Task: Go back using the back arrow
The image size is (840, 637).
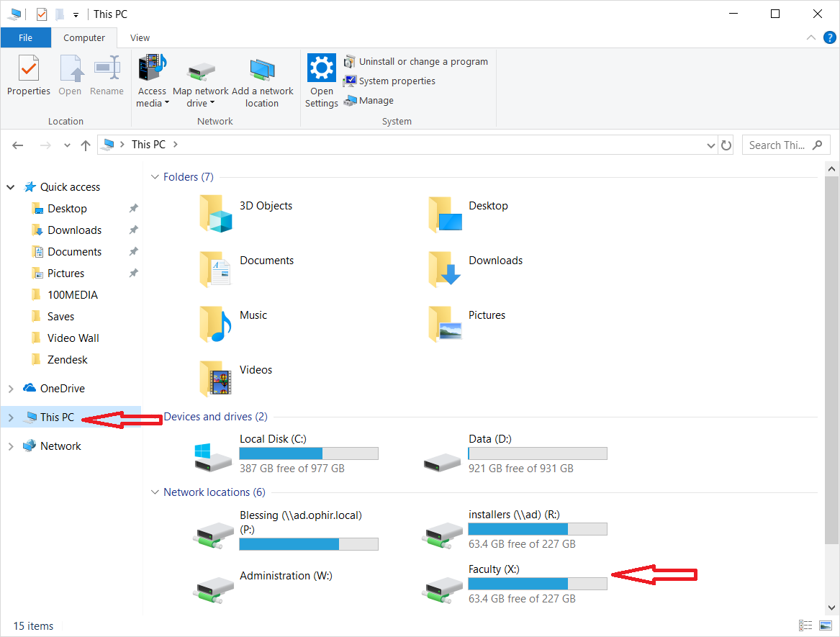Action: tap(18, 145)
